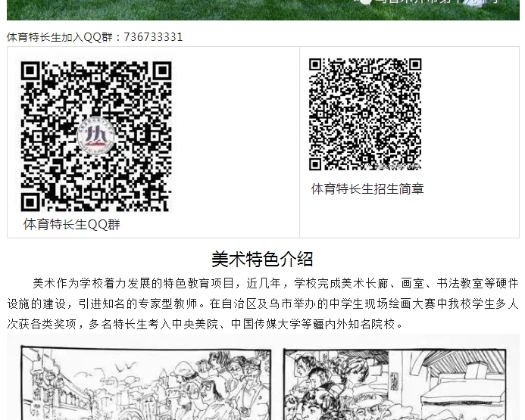Viewport: 525px width, 420px height.
Task: Select the 体育特长生招生简章 caption
Action: (367, 189)
